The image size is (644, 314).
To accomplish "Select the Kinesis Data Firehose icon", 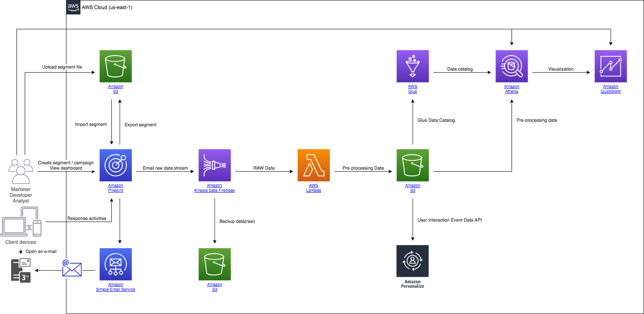I will 215,165.
